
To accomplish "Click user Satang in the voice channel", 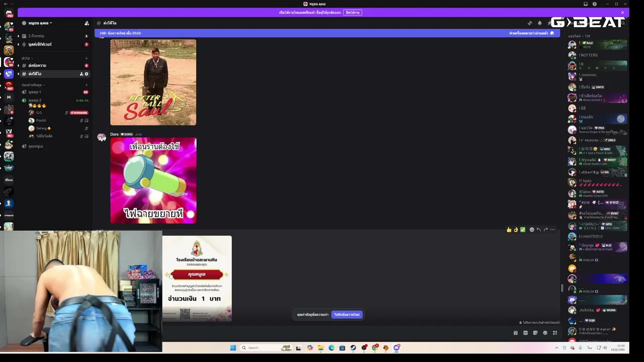I will pos(58,128).
